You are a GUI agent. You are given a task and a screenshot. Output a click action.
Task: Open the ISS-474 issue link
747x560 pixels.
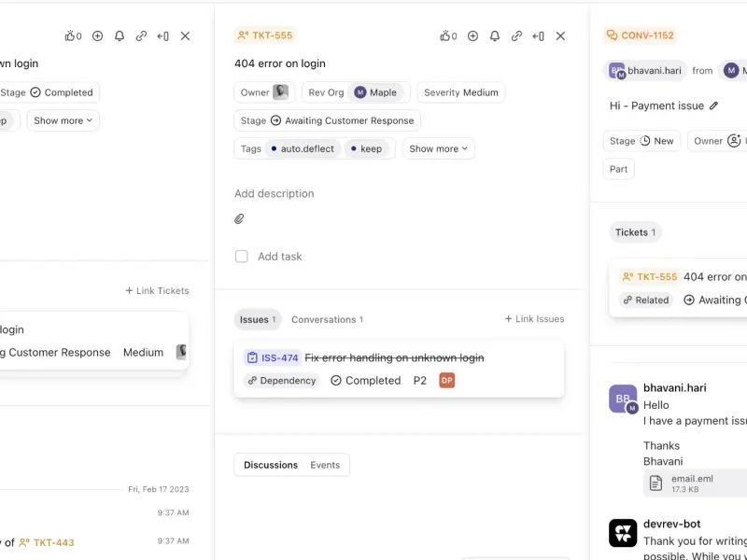[272, 357]
